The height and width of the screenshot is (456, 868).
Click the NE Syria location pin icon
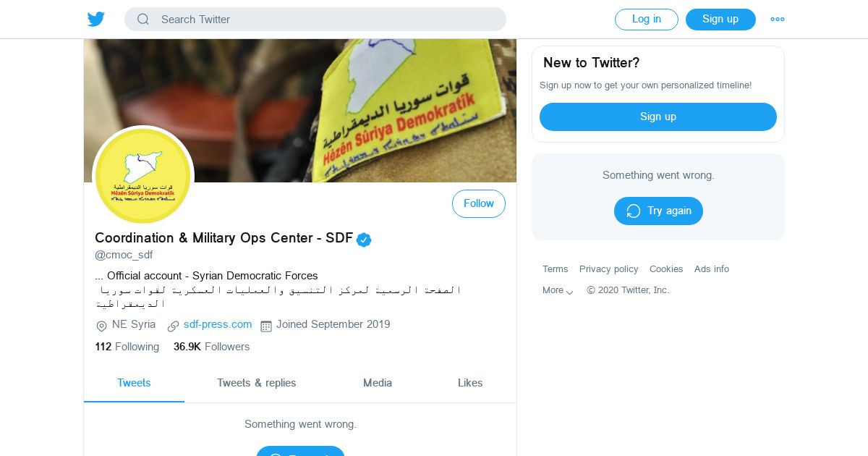point(101,326)
